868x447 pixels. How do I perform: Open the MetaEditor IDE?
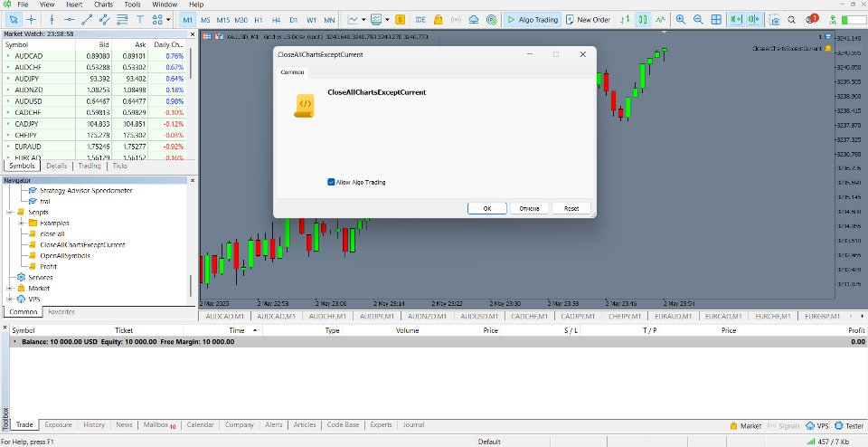coord(420,19)
